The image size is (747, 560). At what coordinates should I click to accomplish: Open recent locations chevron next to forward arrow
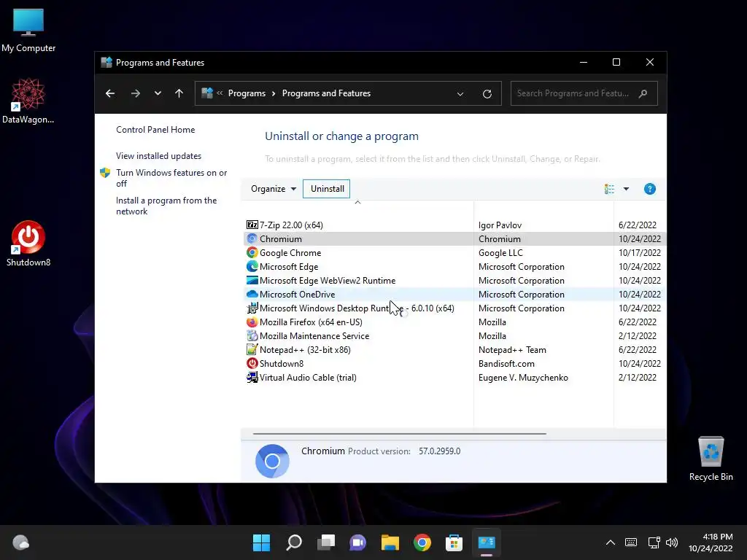pos(158,93)
